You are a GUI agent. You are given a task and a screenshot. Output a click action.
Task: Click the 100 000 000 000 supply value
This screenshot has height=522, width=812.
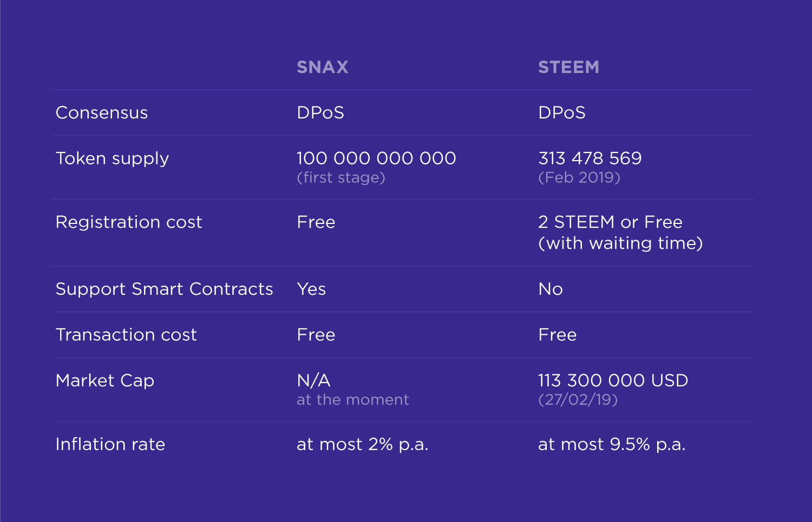pos(376,158)
